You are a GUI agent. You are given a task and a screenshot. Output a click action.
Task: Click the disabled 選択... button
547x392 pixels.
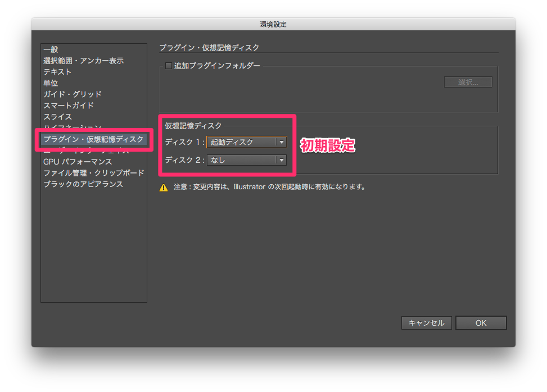tap(468, 82)
